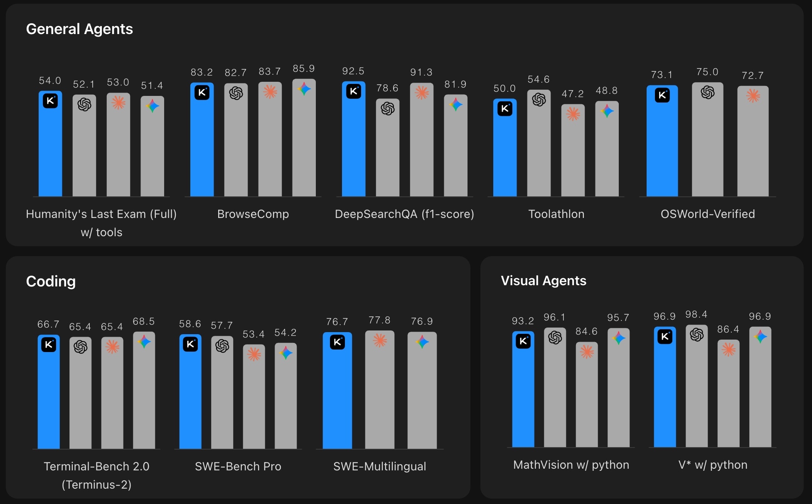Click the Kimi logo in Terminal-Bench 2.0 chart
812x504 pixels.
[x=49, y=345]
